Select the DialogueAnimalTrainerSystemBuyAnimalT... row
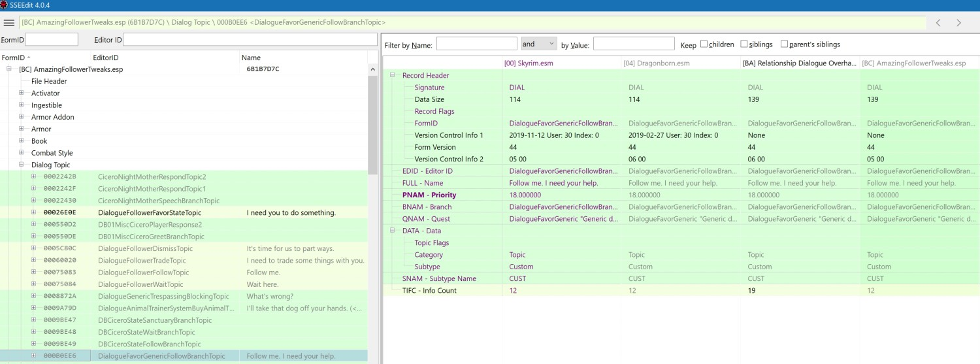This screenshot has width=980, height=364. [x=184, y=308]
